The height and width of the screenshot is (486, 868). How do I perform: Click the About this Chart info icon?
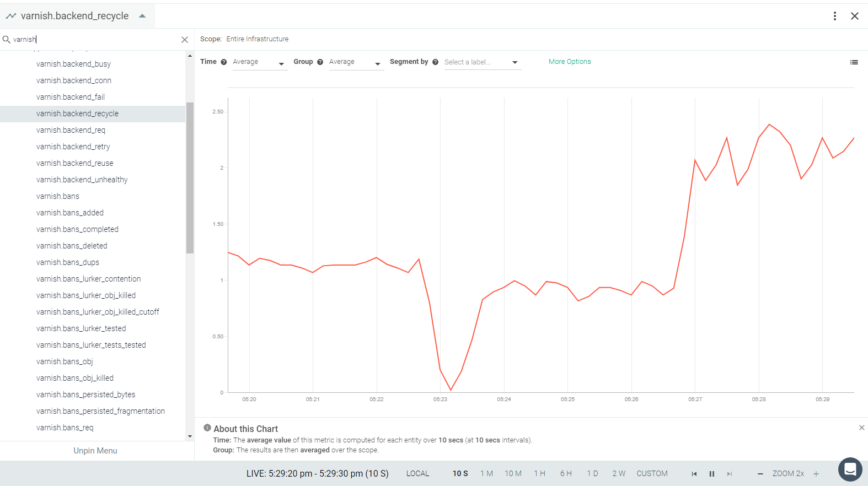207,428
